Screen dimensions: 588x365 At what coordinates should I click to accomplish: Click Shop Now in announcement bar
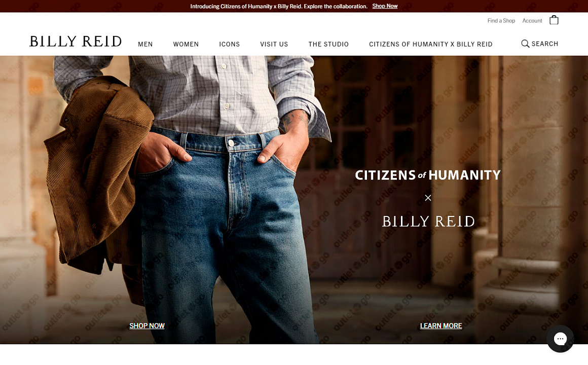[385, 6]
